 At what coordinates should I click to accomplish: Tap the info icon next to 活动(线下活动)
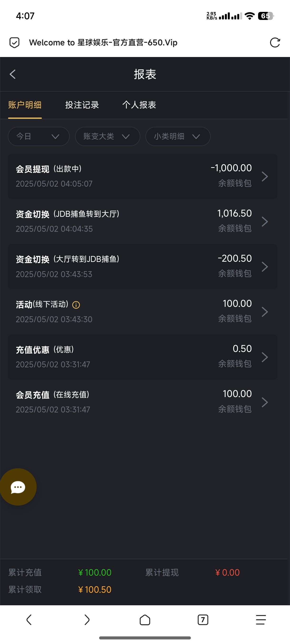point(76,305)
